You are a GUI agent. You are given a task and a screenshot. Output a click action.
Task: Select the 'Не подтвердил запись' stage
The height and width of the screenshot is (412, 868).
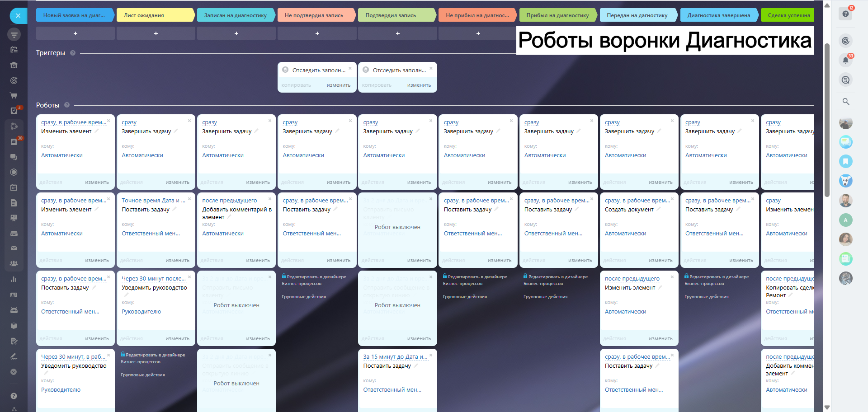(x=316, y=15)
